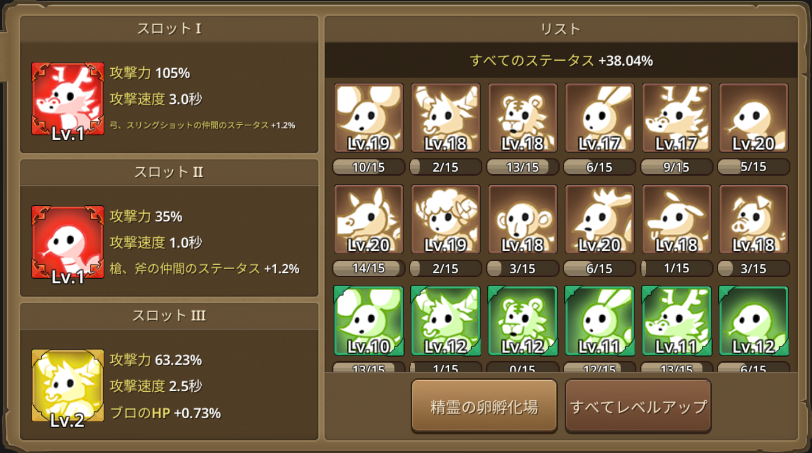Choose the Lv.17 tan rabbit spirit

[x=600, y=118]
